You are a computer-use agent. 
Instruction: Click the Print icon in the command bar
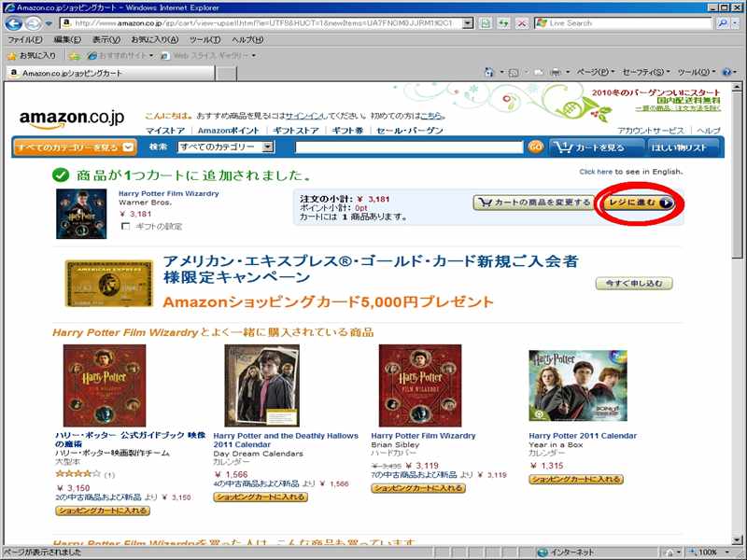click(556, 73)
